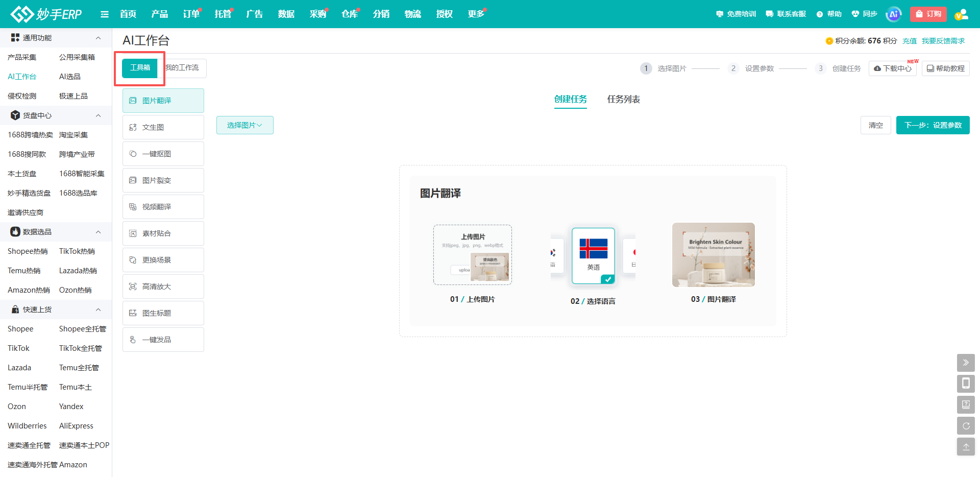Open TikTok热销 in the sidebar
980x477 pixels.
(77, 251)
